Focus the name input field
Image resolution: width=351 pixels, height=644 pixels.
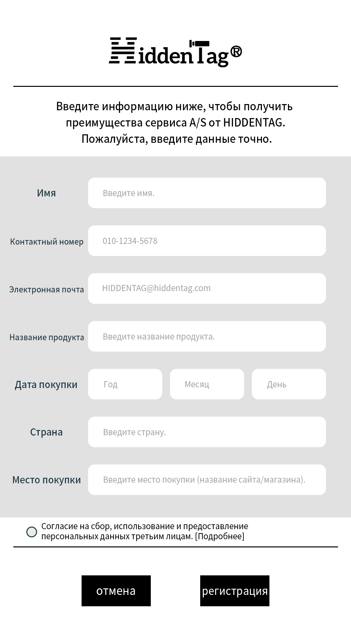pyautogui.click(x=207, y=193)
